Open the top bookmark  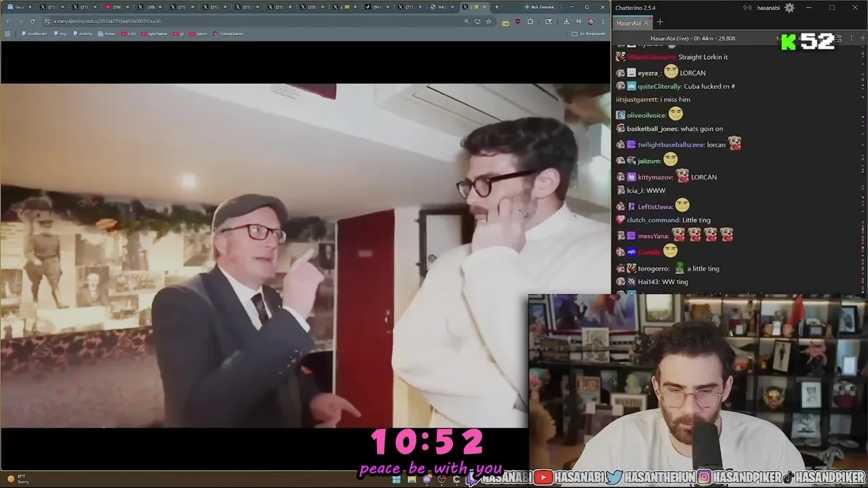(60, 34)
